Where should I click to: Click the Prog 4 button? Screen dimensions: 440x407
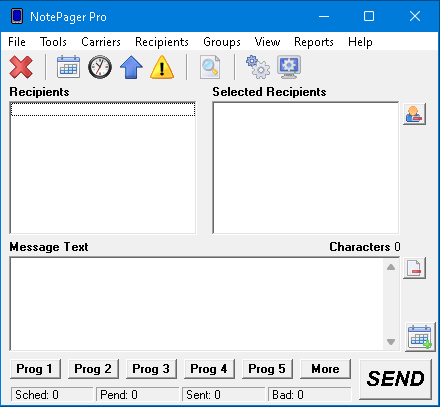click(x=209, y=369)
